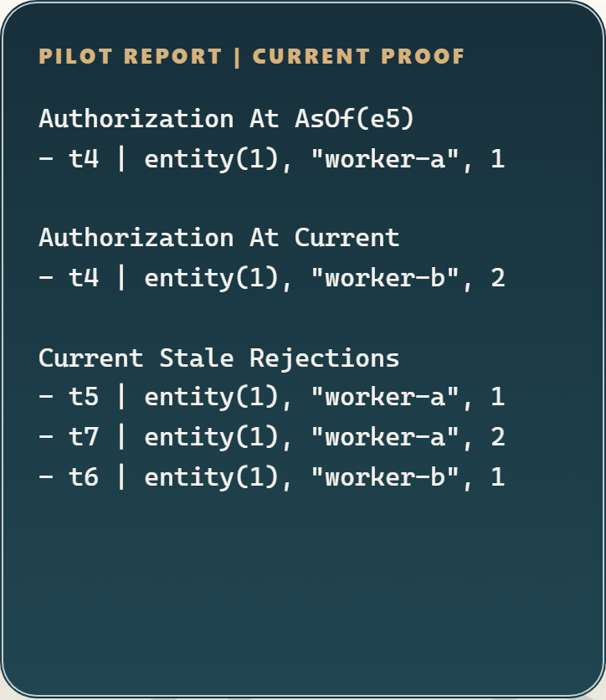Select the t6 stale rejection row
This screenshot has height=700, width=606.
(271, 477)
